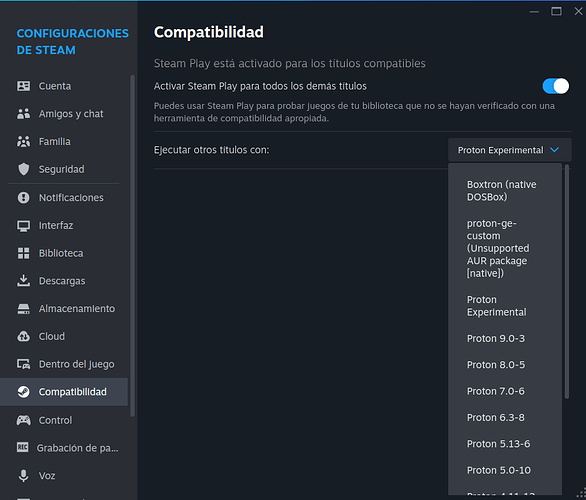Viewport: 586px width, 500px height.
Task: Click the Dentro del juego overlay icon
Action: coord(24,364)
